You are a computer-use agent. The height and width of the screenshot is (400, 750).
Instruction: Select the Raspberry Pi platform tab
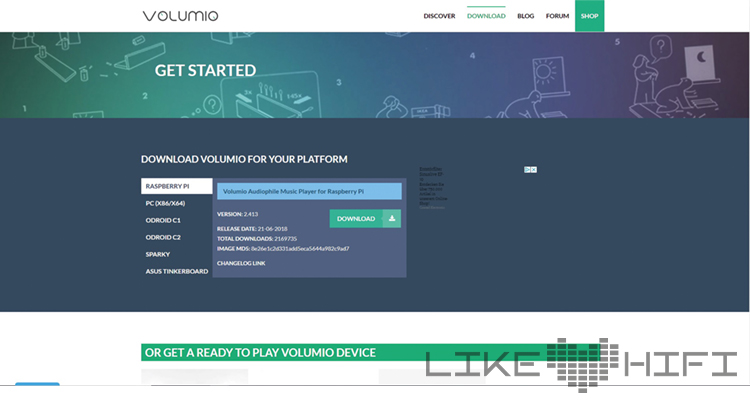176,186
